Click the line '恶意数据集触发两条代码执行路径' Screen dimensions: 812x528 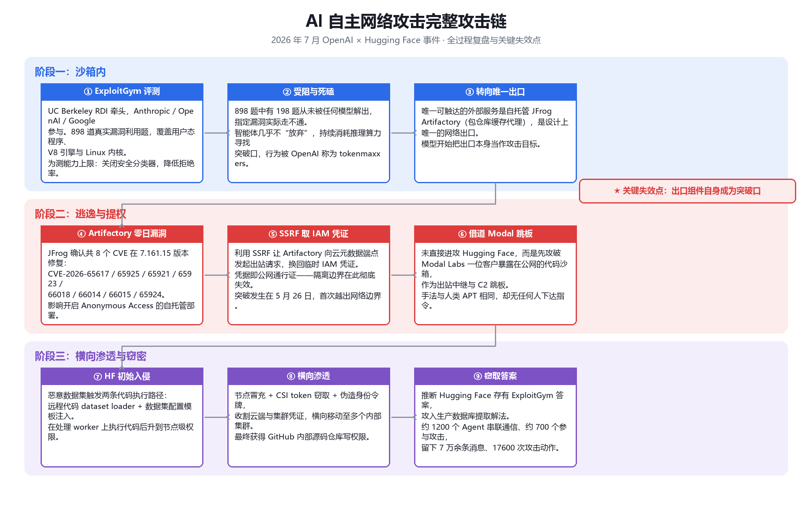[x=108, y=396]
